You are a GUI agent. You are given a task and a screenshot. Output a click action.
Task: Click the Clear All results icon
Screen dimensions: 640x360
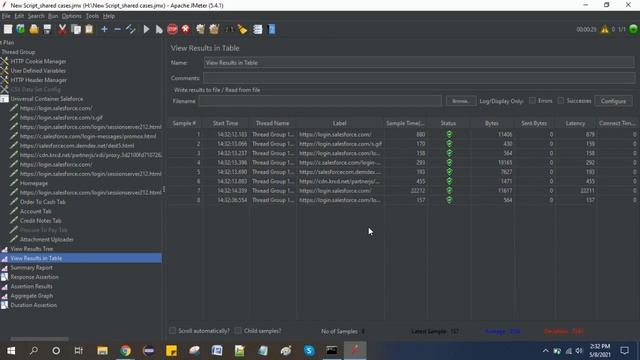214,29
